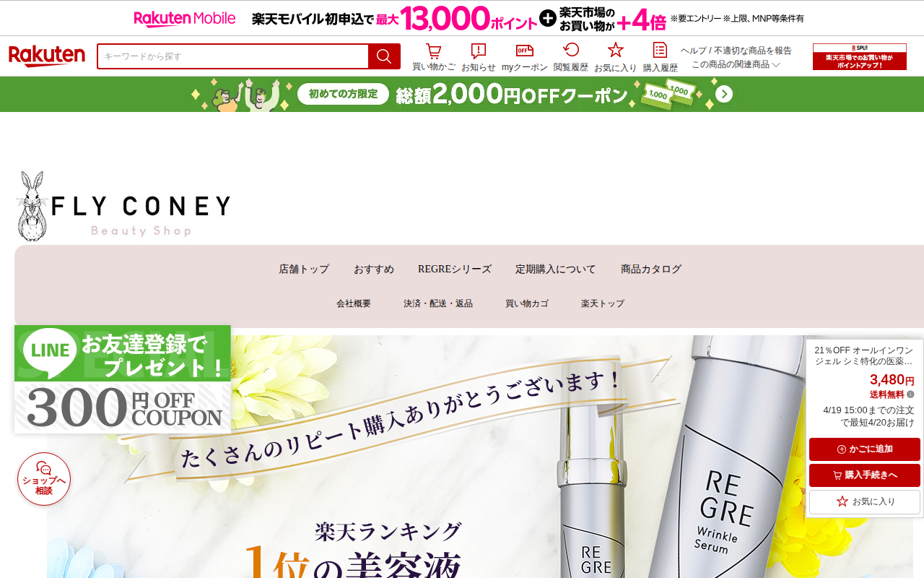Expand この商品の関連商品 dropdown

[x=736, y=64]
